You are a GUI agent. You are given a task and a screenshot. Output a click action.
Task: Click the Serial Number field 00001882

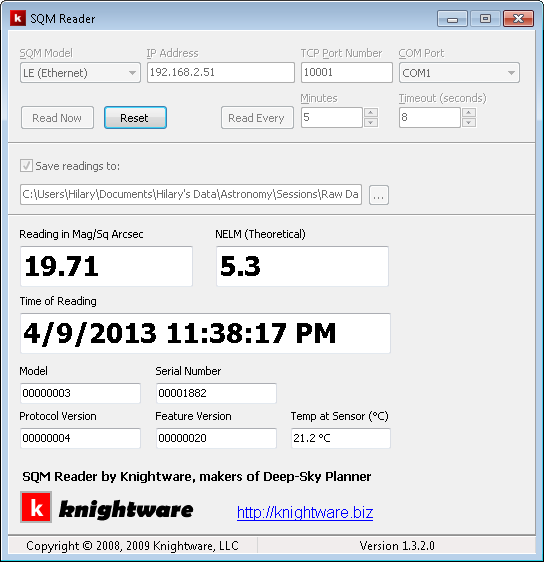click(216, 393)
